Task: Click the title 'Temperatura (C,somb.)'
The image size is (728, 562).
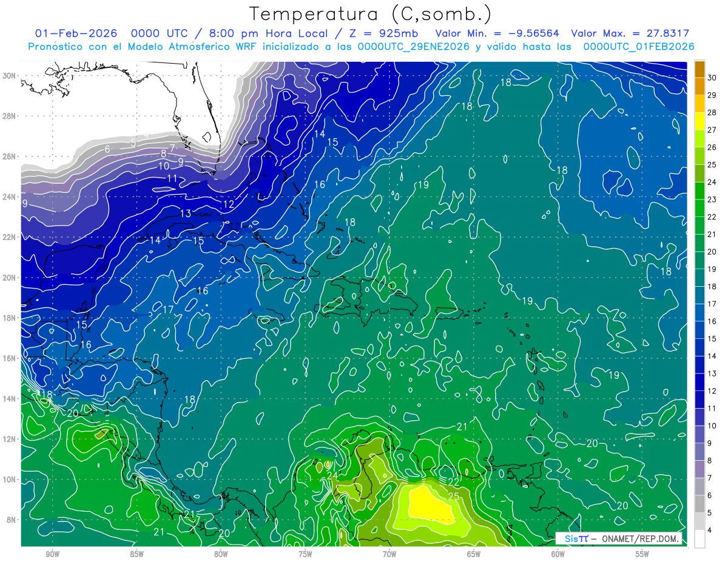Action: click(370, 14)
